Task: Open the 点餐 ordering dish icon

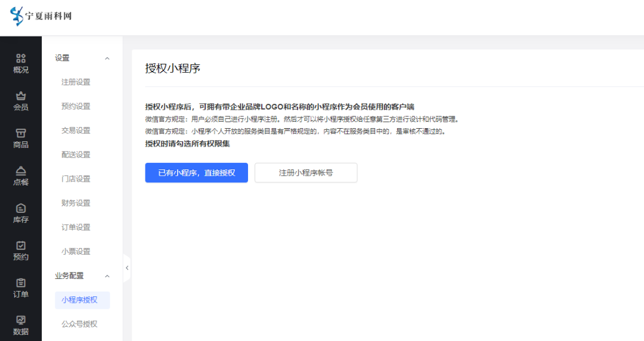Action: [x=20, y=170]
